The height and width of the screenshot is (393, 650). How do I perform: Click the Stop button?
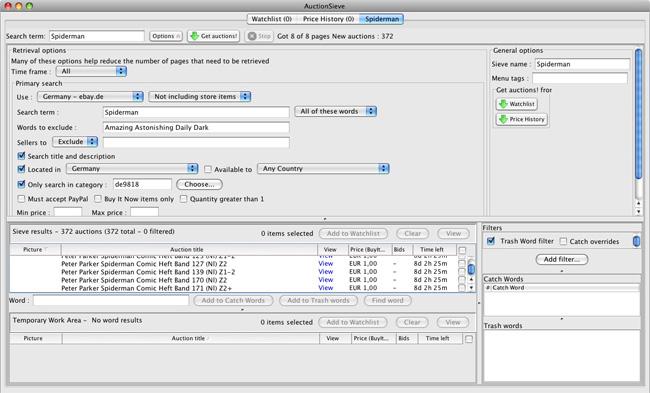(x=259, y=36)
